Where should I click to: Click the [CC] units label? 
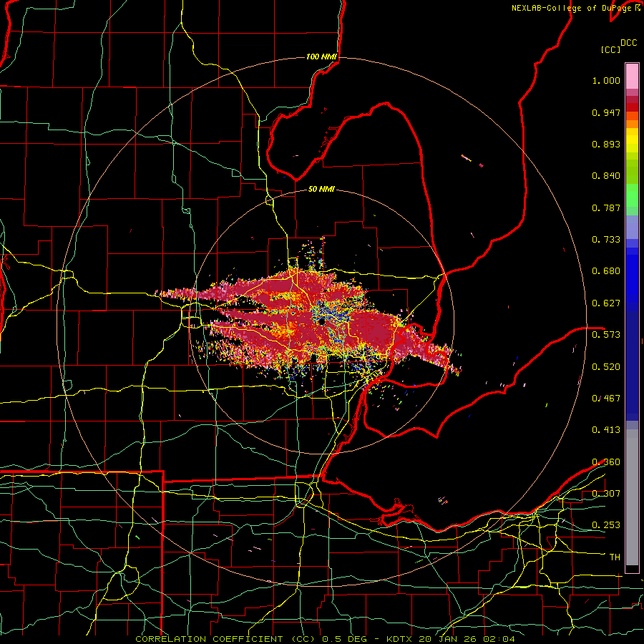click(x=610, y=49)
